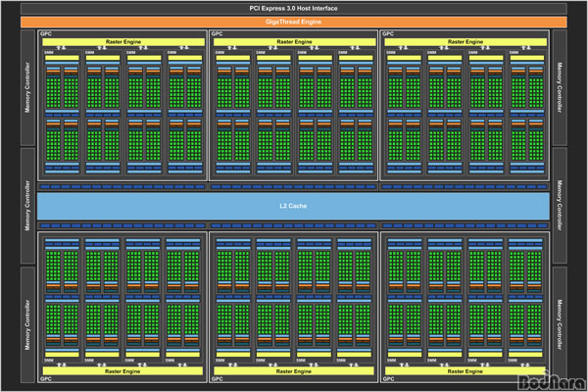Select the GPC label of the bottom-left cluster
The height and width of the screenshot is (392, 588).
click(x=46, y=379)
